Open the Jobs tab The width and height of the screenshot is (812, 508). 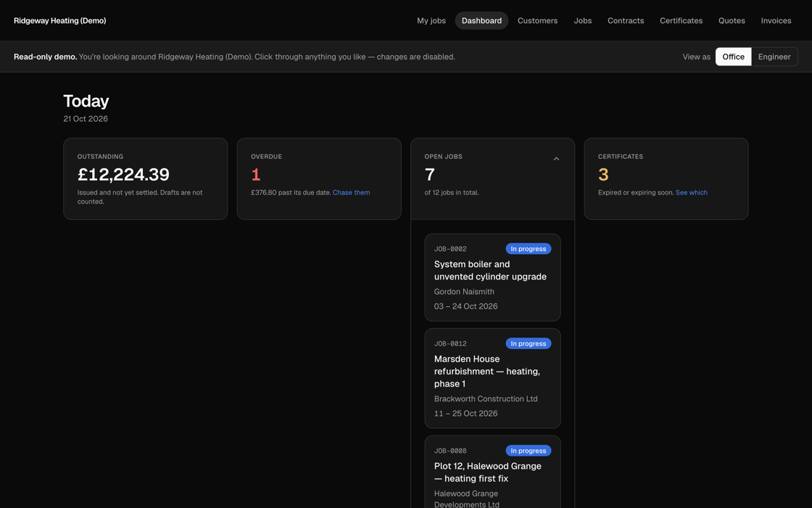pos(583,21)
